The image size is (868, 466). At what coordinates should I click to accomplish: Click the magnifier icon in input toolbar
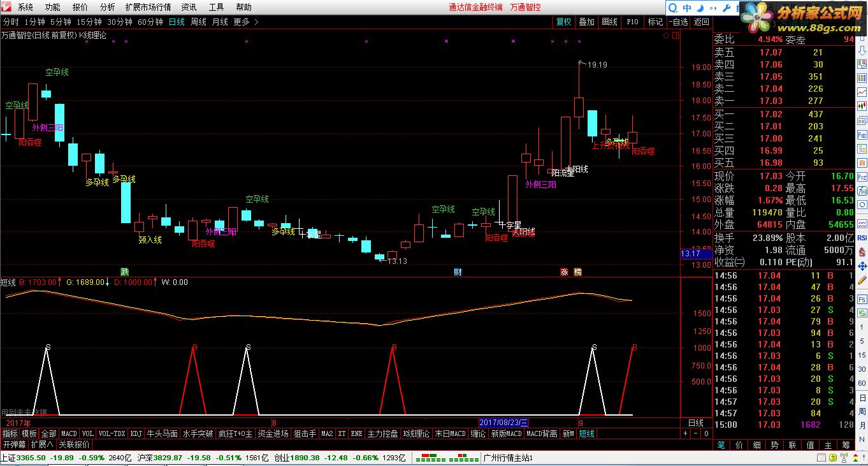click(674, 8)
